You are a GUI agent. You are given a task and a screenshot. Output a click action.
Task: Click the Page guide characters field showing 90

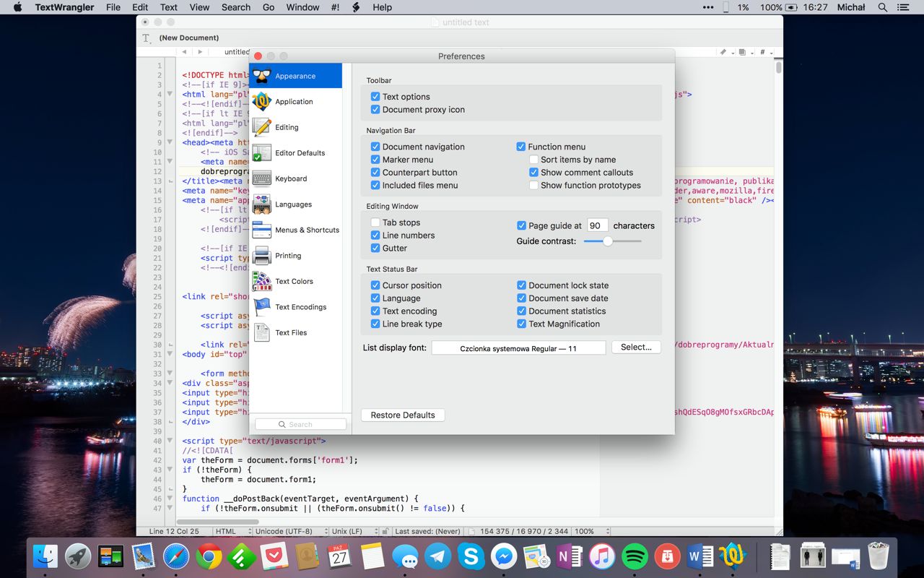click(x=597, y=225)
